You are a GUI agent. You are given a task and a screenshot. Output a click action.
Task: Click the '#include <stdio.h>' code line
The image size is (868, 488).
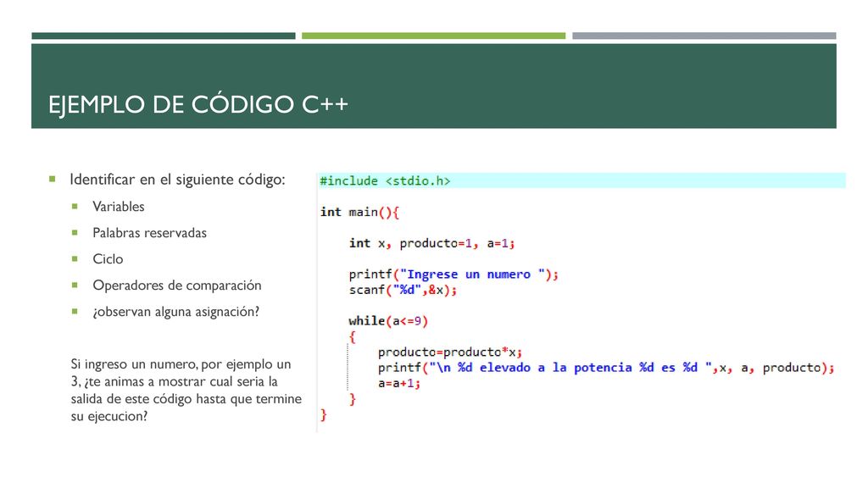click(386, 181)
